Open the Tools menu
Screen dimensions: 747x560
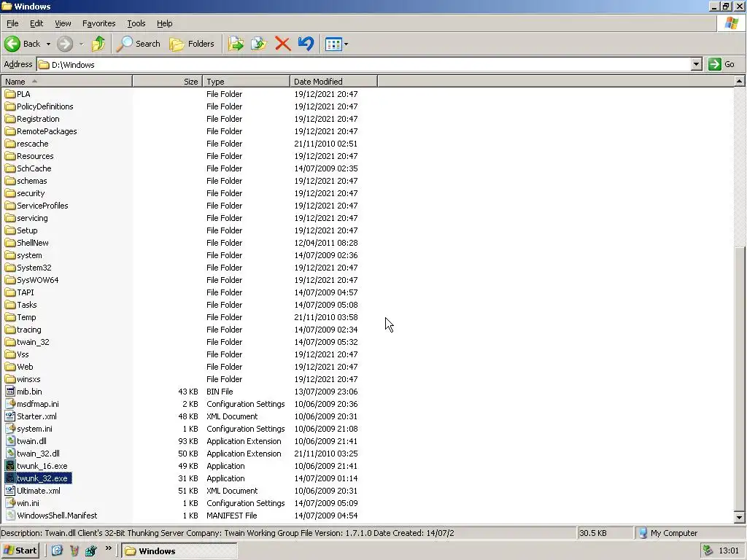pyautogui.click(x=136, y=23)
